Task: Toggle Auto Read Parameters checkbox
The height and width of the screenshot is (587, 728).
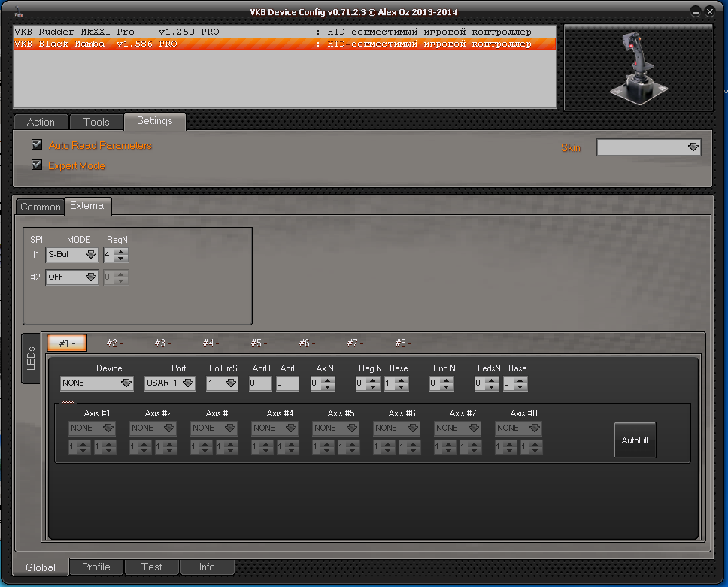Action: [37, 144]
